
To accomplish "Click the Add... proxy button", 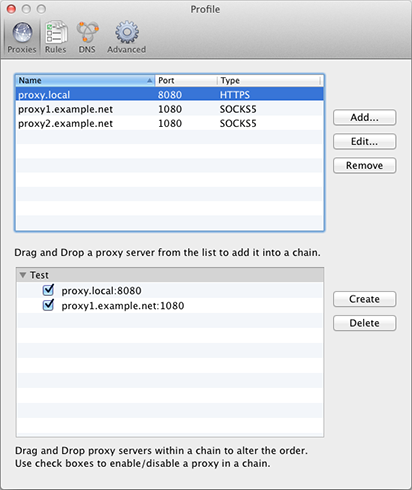I will click(x=364, y=118).
